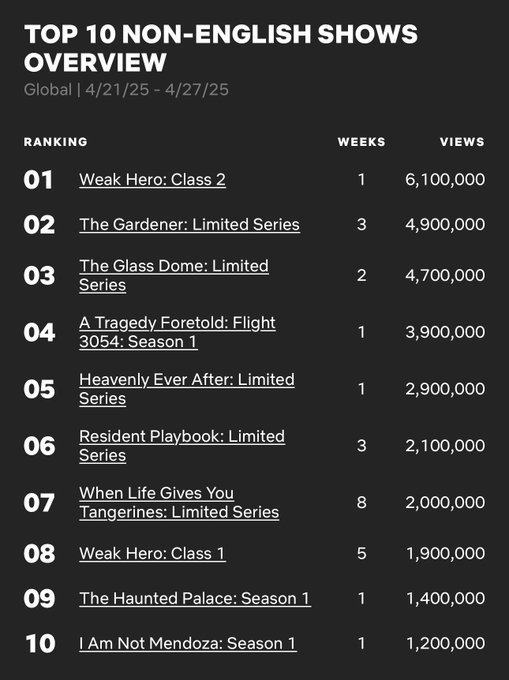Click the Global date range subtitle
Image resolution: width=509 pixels, height=680 pixels.
(x=126, y=90)
